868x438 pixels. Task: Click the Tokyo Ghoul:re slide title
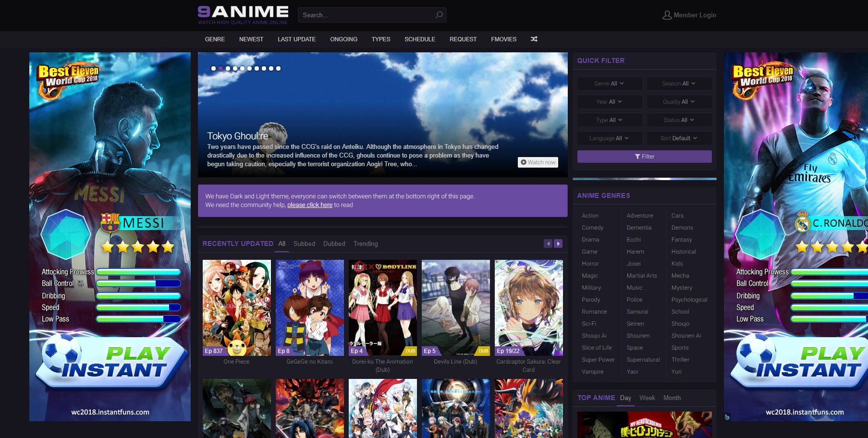(238, 136)
